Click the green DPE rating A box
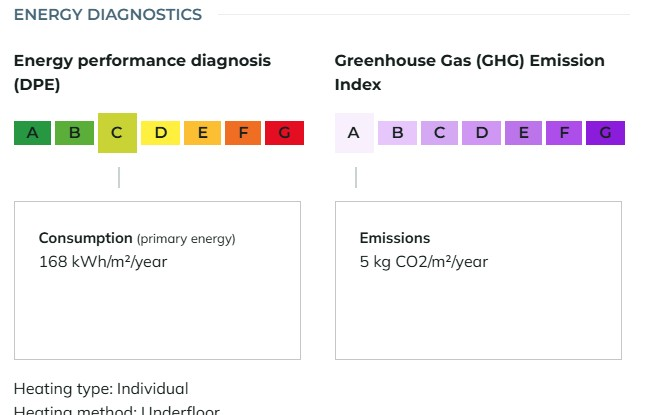Viewport: 650px width, 415px height. 32,133
